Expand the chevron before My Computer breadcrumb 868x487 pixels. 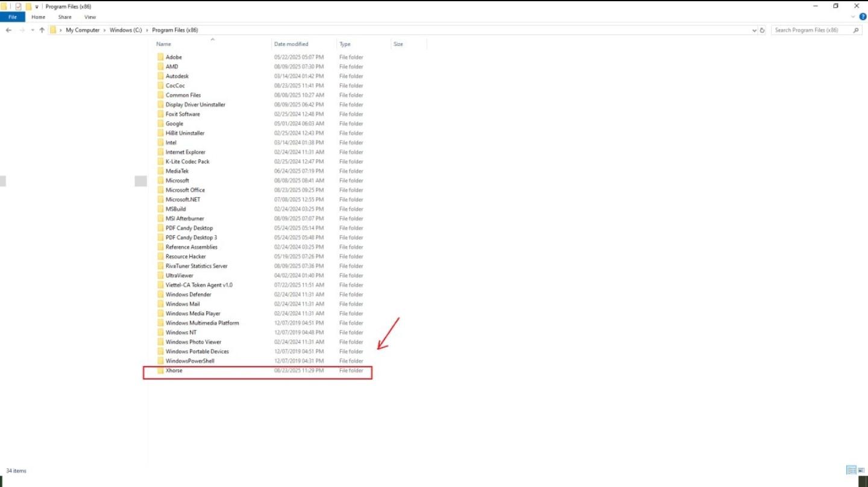point(61,30)
